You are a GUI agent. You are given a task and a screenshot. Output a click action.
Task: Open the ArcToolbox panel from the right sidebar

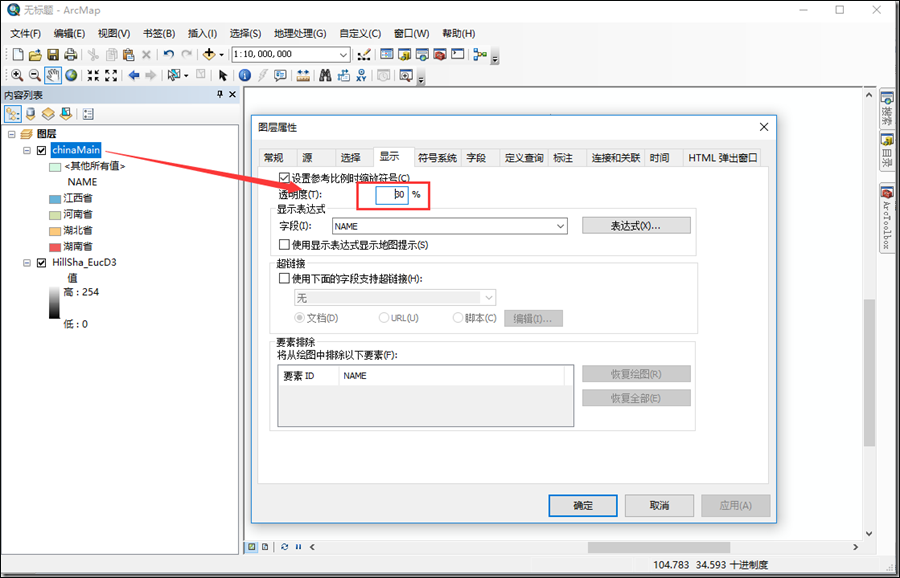coord(885,215)
